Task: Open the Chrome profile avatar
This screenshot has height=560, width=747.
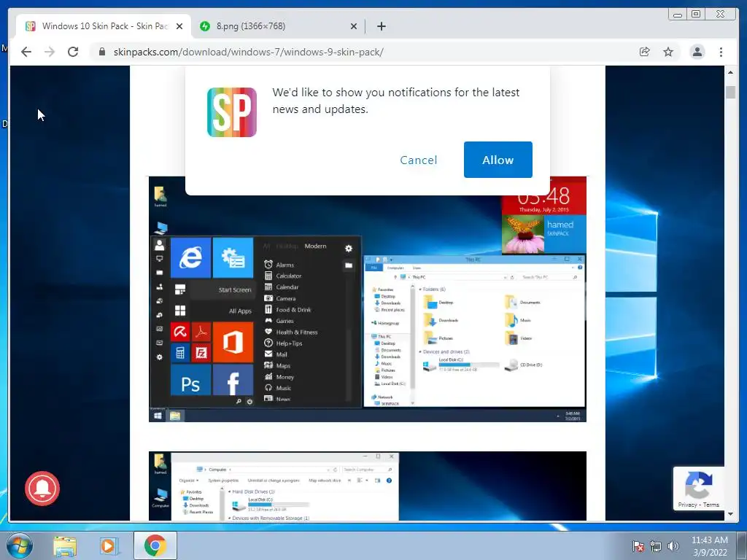Action: [x=697, y=52]
